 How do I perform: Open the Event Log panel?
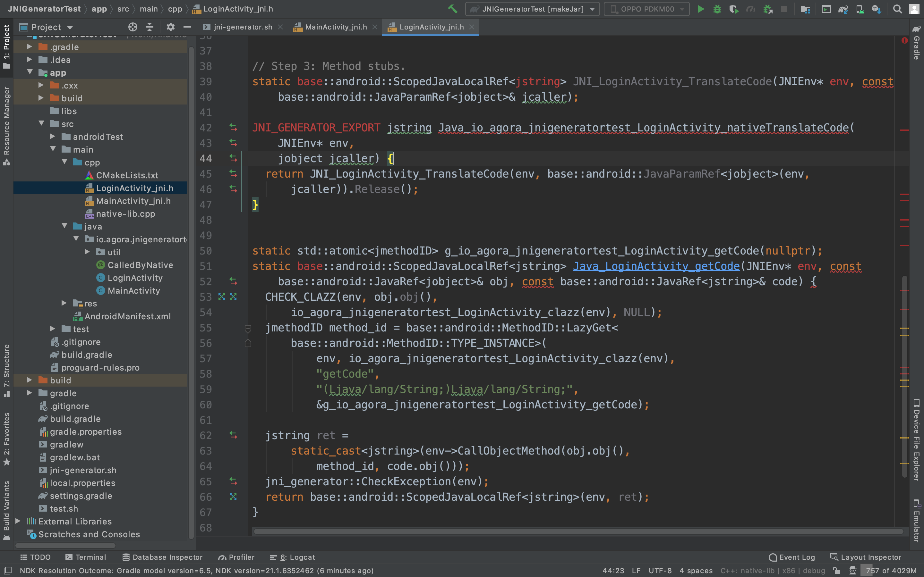791,557
